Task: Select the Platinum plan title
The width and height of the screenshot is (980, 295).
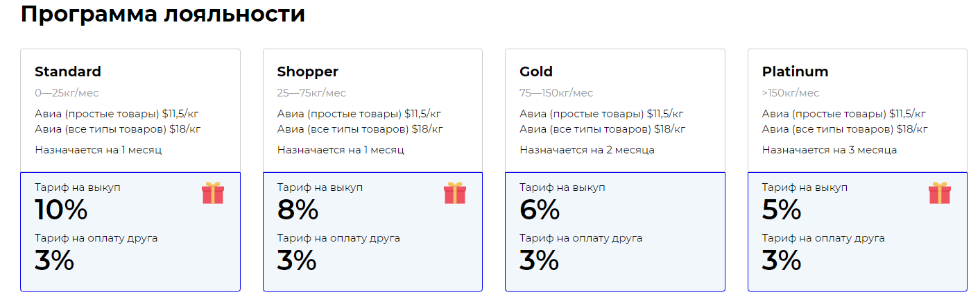Action: pyautogui.click(x=795, y=71)
